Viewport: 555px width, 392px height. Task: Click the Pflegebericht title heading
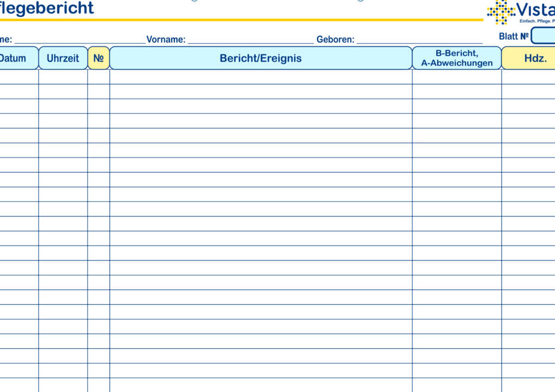pyautogui.click(x=47, y=8)
